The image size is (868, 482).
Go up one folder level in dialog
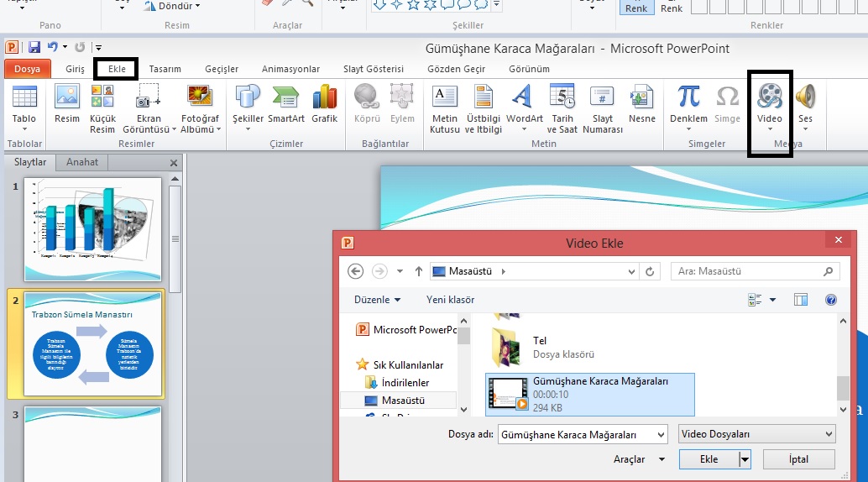tap(419, 271)
